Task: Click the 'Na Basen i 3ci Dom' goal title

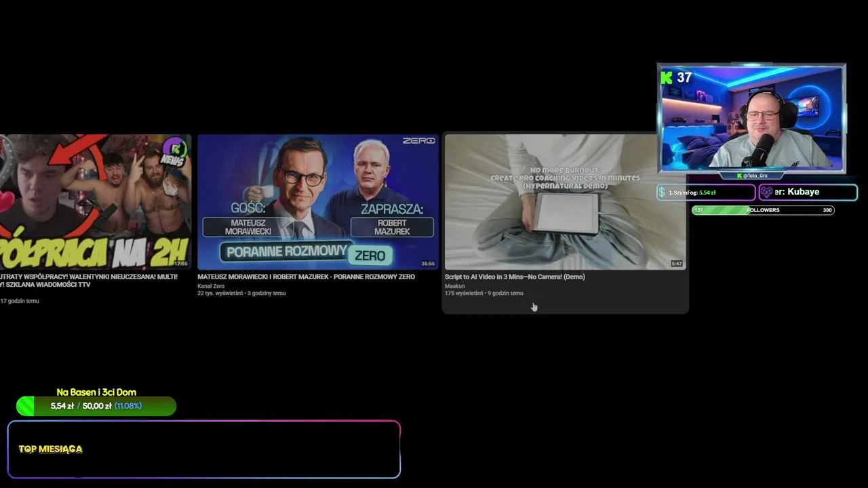Action: (96, 392)
